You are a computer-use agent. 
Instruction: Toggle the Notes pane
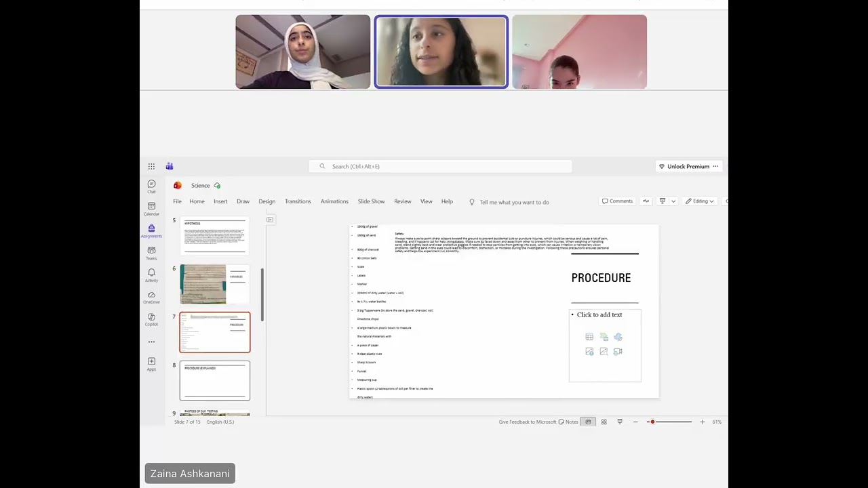click(568, 422)
